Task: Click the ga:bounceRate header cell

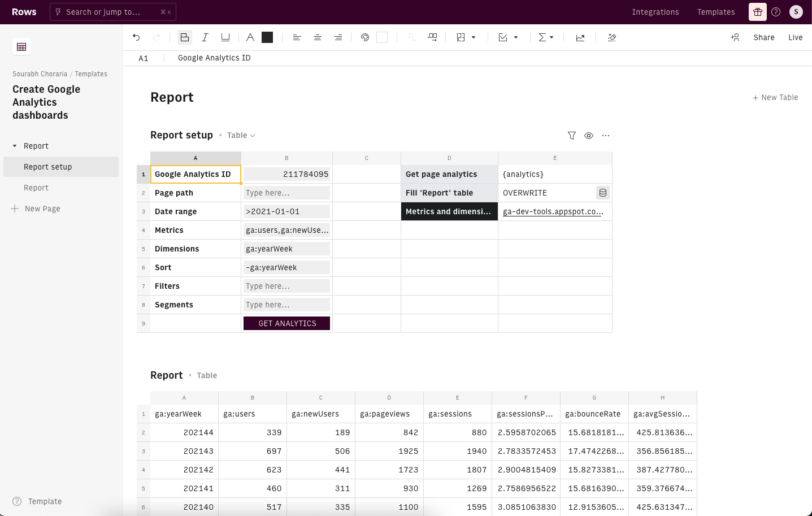Action: click(x=594, y=414)
